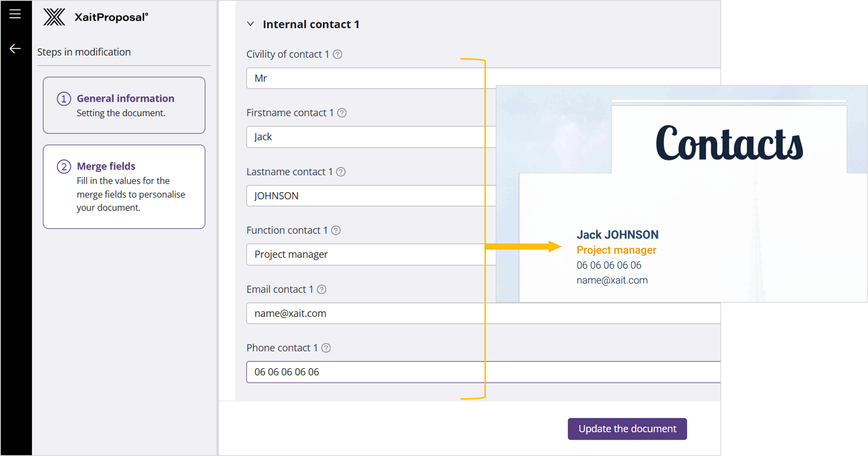Show help for Civility of contact 1
The height and width of the screenshot is (456, 868).
click(337, 54)
